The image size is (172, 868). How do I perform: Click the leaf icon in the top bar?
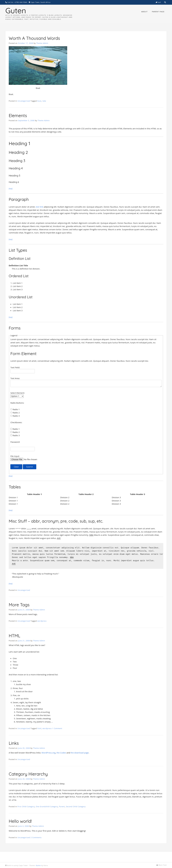tap(156, 2)
